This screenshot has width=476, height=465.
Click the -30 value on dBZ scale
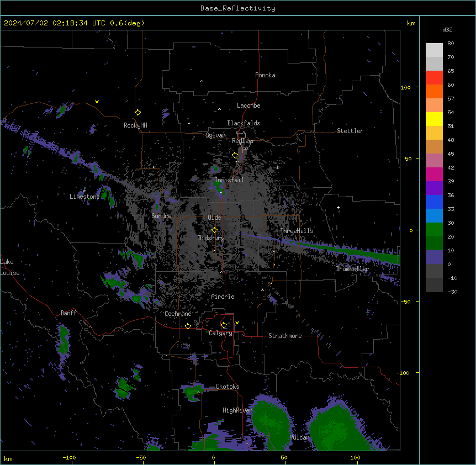tap(452, 292)
